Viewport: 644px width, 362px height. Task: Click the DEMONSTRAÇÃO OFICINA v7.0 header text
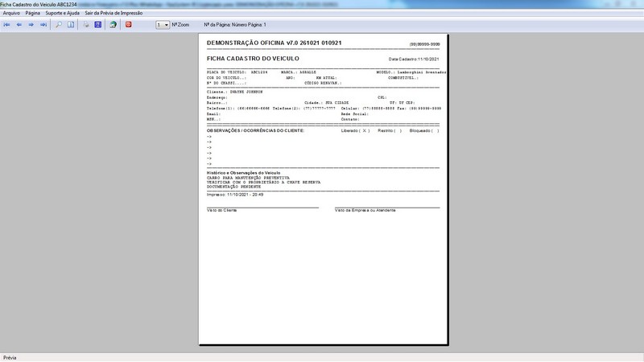tap(274, 43)
